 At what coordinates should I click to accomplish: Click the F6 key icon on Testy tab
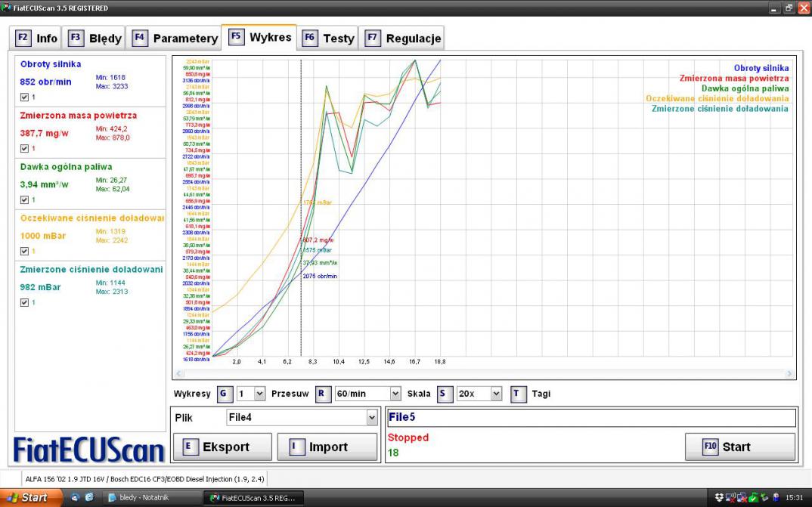click(x=310, y=38)
